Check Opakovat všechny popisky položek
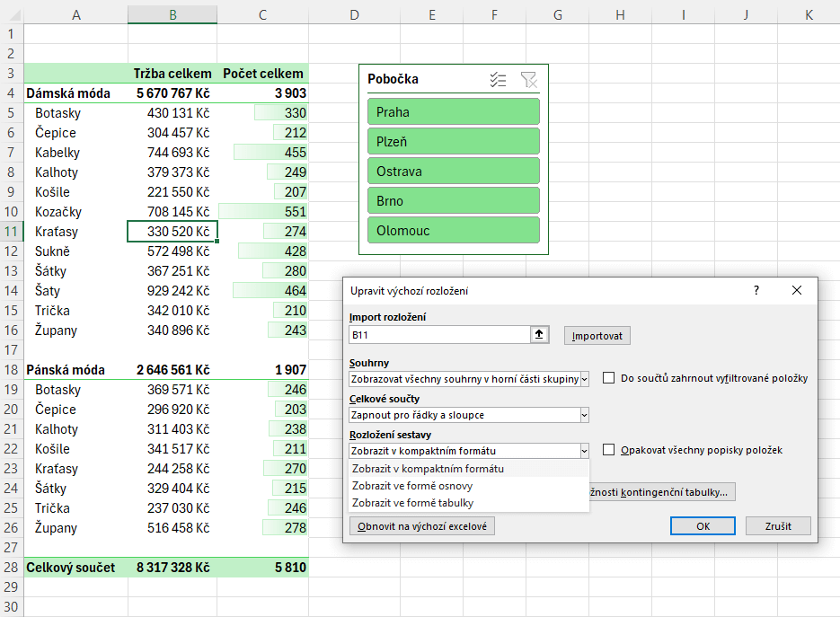 tap(609, 449)
